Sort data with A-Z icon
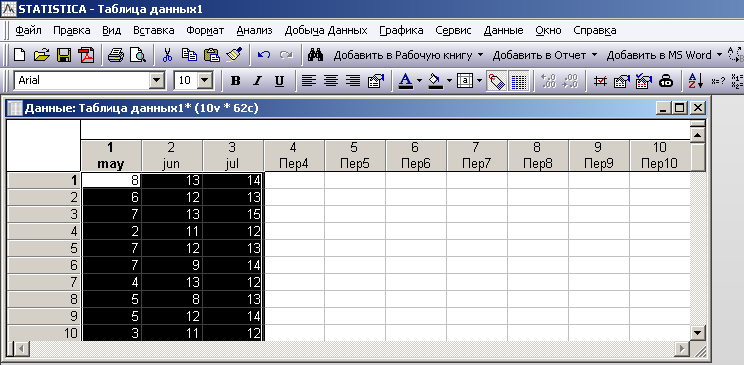The image size is (744, 365). [696, 81]
